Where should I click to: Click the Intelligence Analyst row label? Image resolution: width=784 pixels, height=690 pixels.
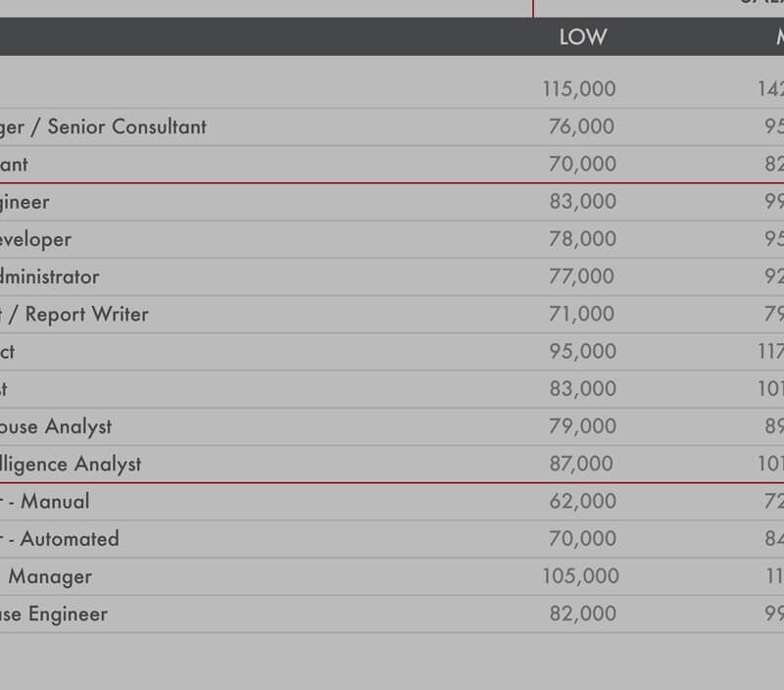point(71,465)
